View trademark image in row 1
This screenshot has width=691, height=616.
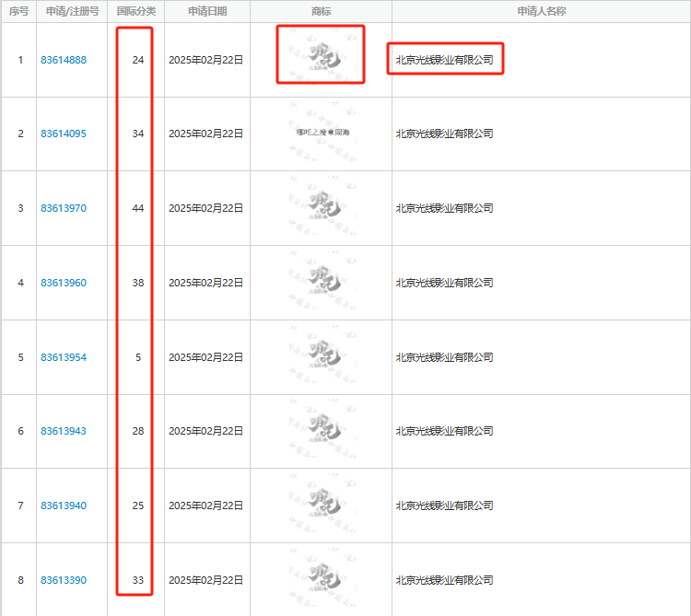pyautogui.click(x=322, y=57)
